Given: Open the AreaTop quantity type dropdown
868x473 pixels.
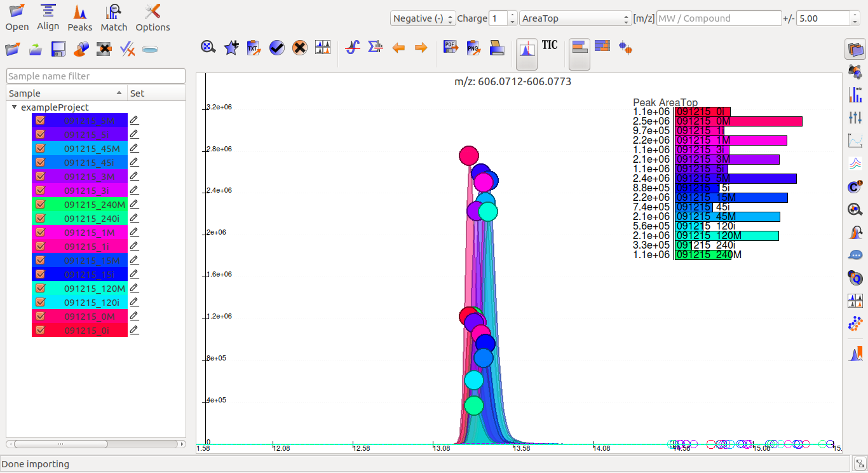Looking at the screenshot, I should [575, 18].
